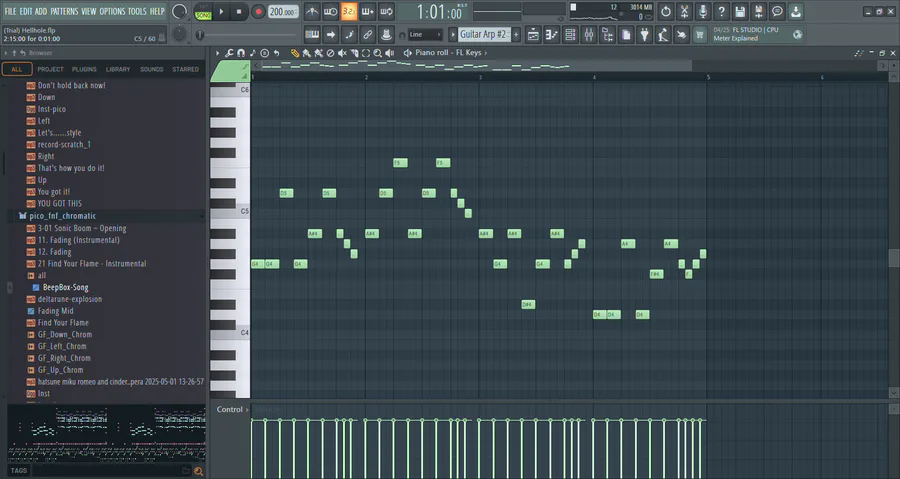Click the download content arrow icon
The image size is (900, 479).
(x=796, y=11)
